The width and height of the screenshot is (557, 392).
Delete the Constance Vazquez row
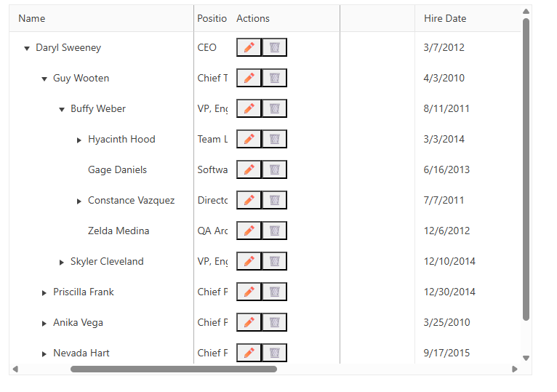(x=274, y=200)
